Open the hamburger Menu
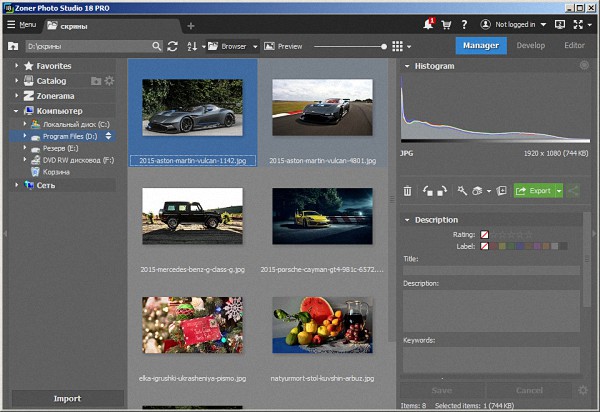 (21, 25)
